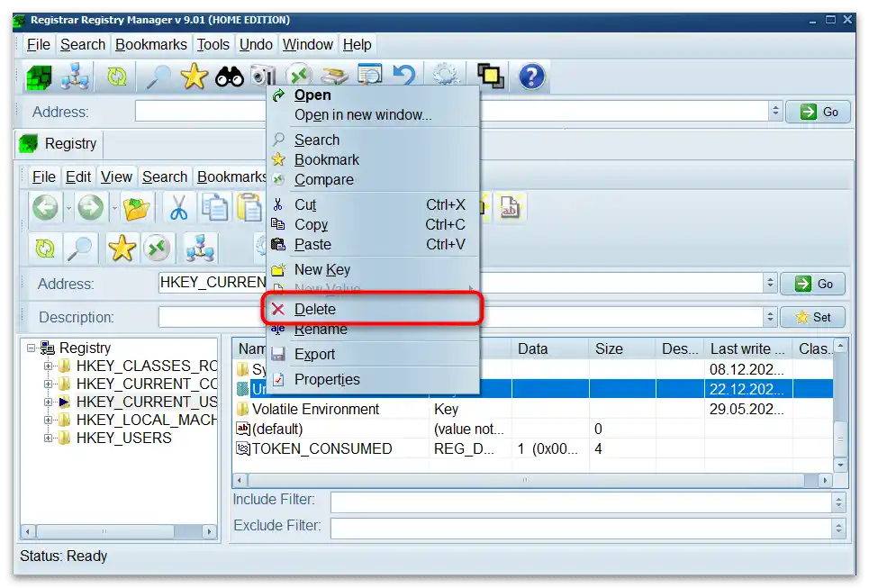869x588 pixels.
Task: Expand the HKEY_USERS tree node
Action: tap(49, 438)
